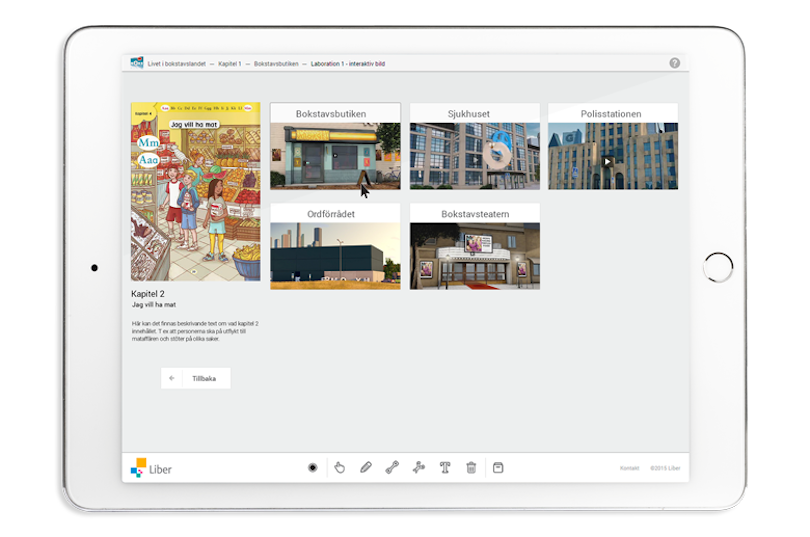810x537 pixels.
Task: Open the Kontakt link
Action: [629, 468]
